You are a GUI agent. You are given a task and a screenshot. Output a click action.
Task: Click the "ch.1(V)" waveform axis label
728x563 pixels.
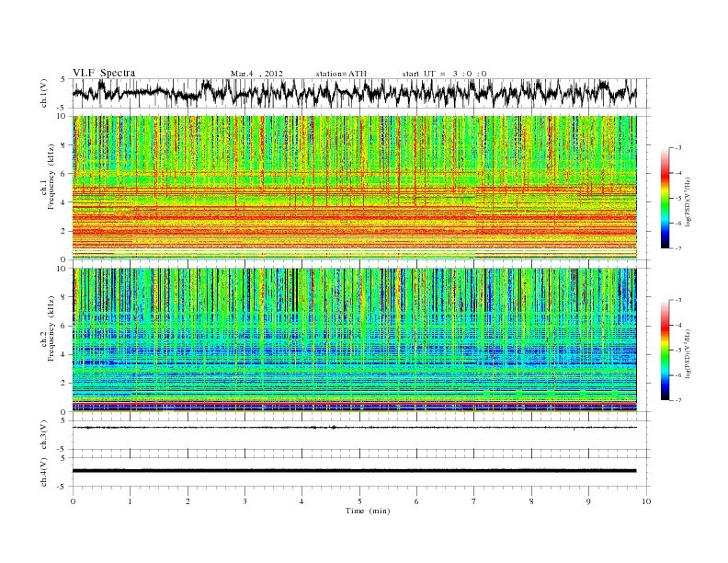[44, 93]
